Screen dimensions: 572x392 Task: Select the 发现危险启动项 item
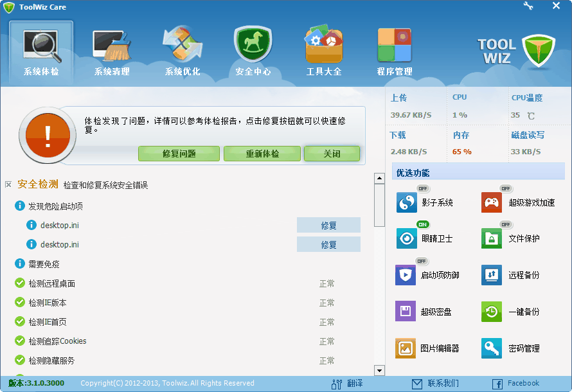click(x=55, y=206)
